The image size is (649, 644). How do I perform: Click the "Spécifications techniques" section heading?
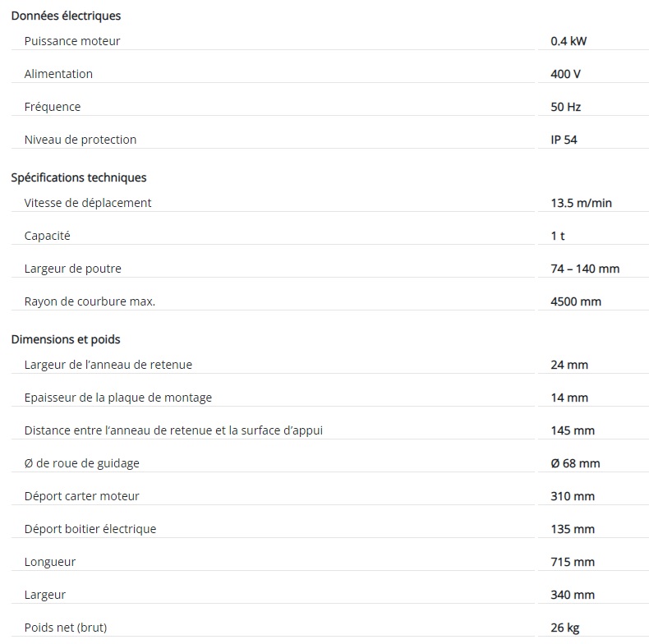(79, 177)
